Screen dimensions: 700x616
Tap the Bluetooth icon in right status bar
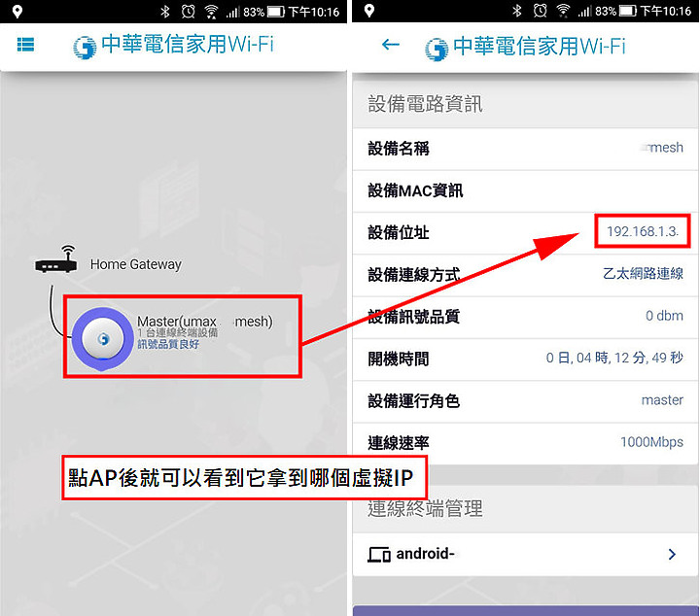(517, 11)
